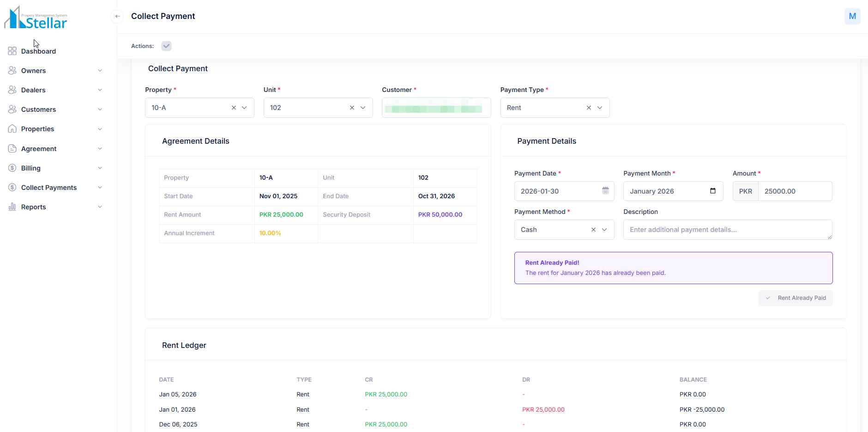Open the Reports sidebar menu
The height and width of the screenshot is (432, 868).
[x=34, y=207]
